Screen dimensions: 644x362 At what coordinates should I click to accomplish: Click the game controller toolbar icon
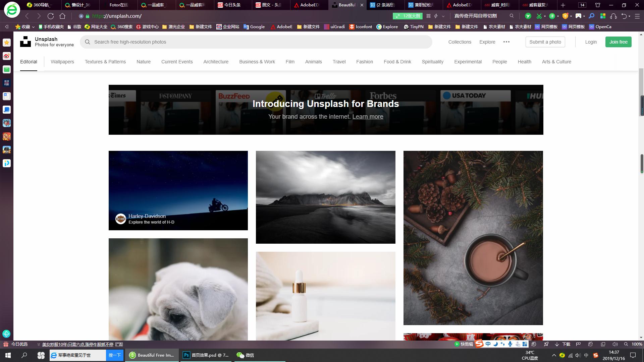[x=579, y=16]
